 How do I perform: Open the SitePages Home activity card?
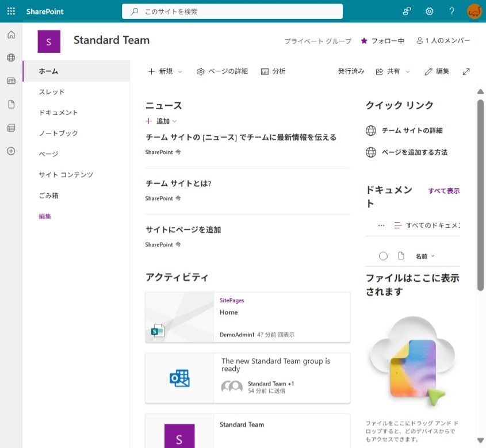tap(248, 317)
